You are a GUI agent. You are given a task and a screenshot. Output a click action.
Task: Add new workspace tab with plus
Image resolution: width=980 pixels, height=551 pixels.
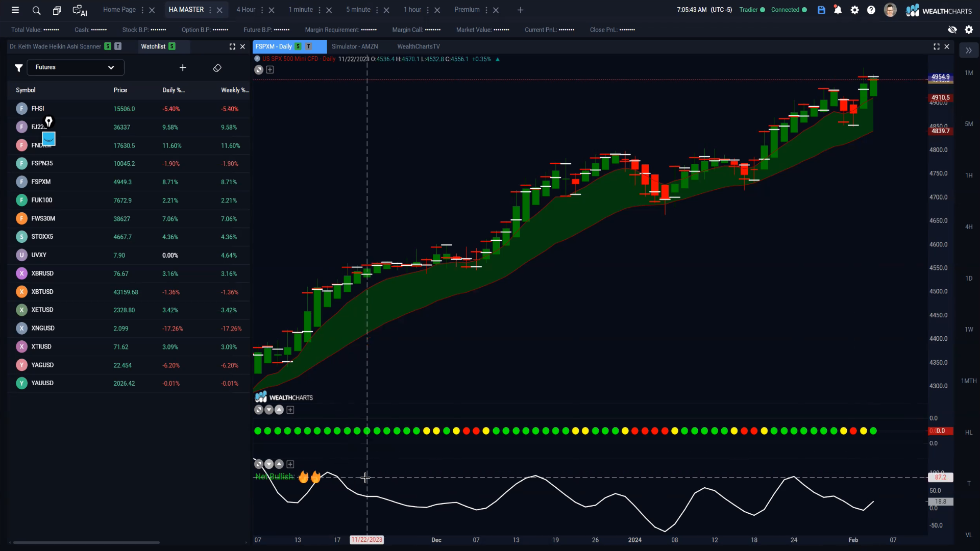pos(520,10)
